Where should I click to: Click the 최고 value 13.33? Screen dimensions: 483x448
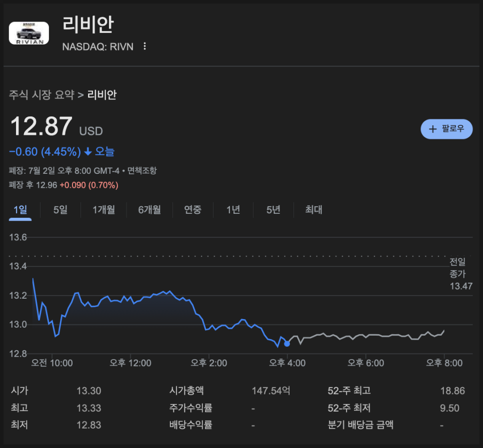[x=88, y=408]
